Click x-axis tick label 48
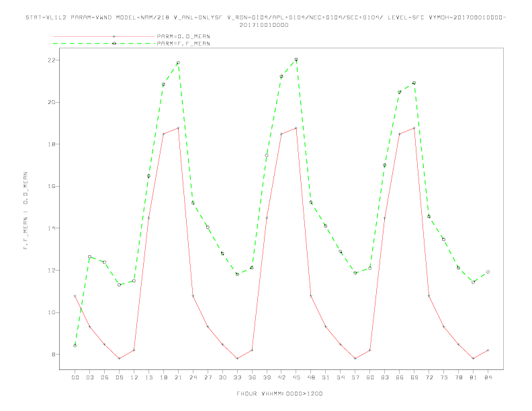The height and width of the screenshot is (411, 532). 311,377
